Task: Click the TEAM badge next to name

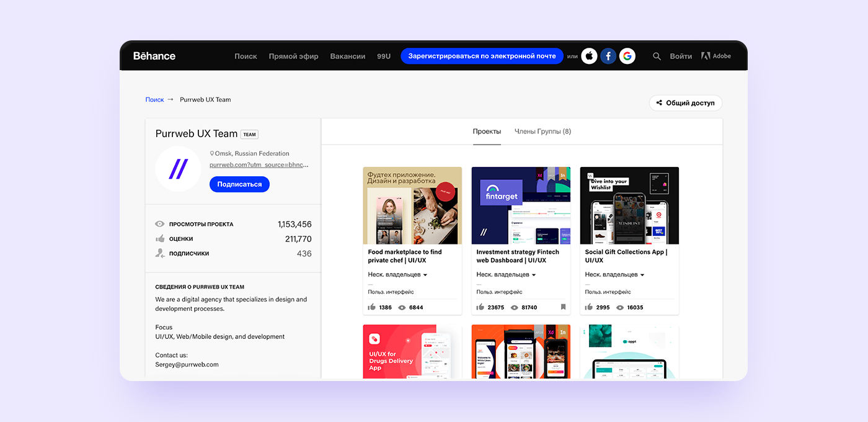Action: tap(249, 134)
